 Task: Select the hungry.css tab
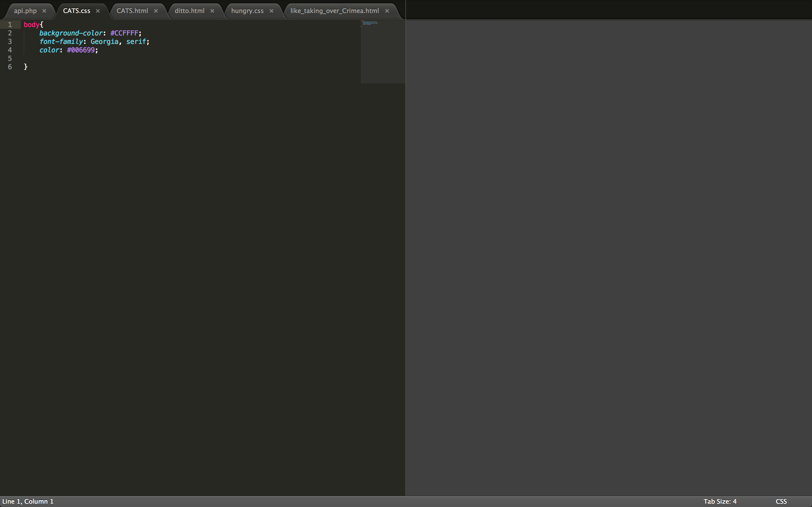pyautogui.click(x=247, y=11)
